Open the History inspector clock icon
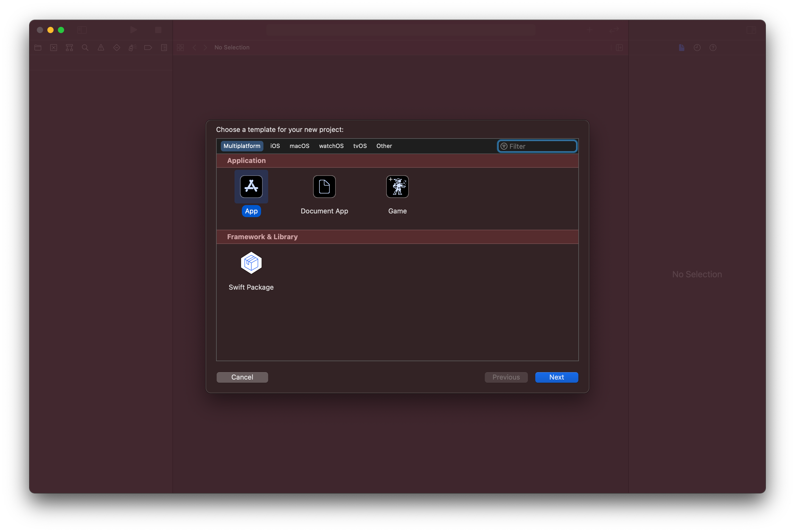The image size is (795, 532). [697, 48]
